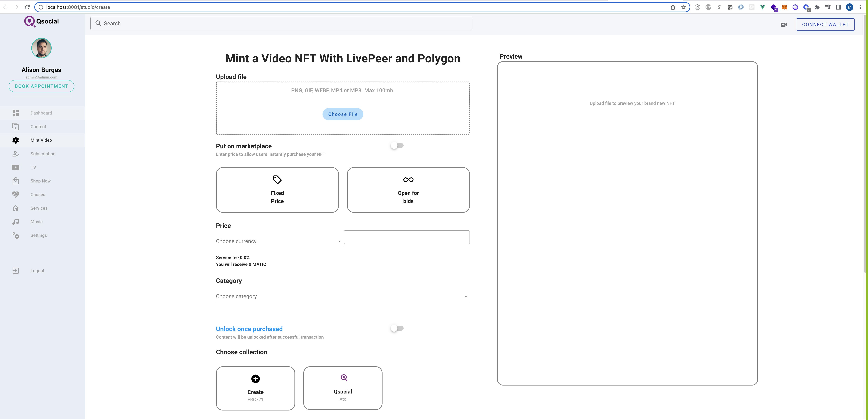Screen dimensions: 868x420
Task: Click the Causes heart icon
Action: pos(15,195)
